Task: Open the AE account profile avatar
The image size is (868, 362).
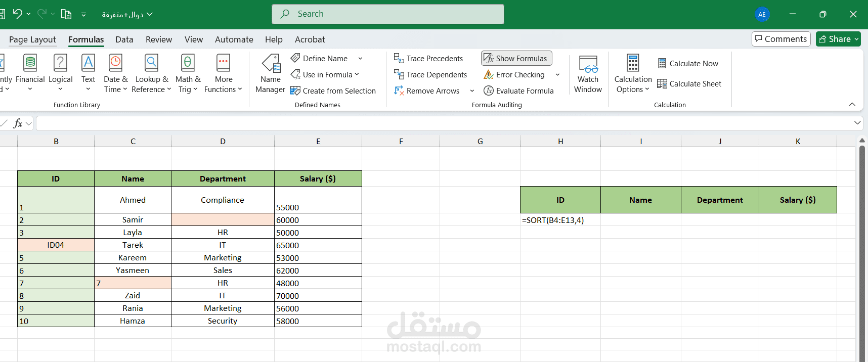Action: [762, 14]
